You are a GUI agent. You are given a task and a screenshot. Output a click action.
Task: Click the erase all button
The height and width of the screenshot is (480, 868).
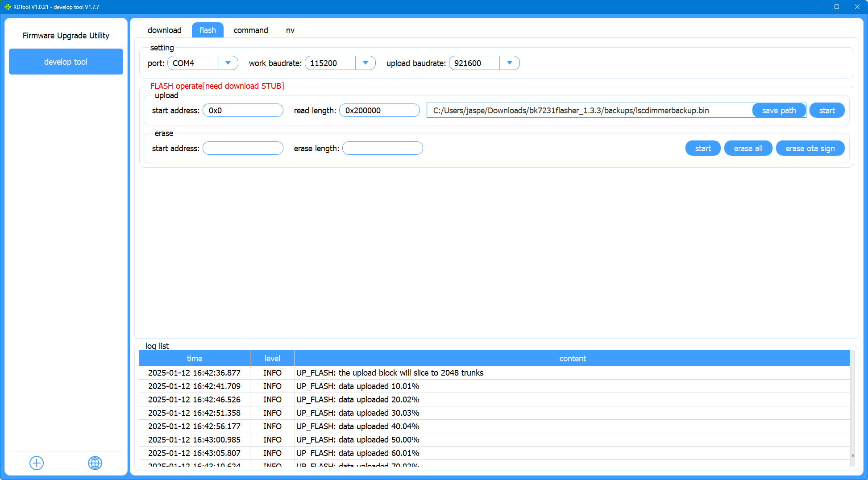point(748,148)
